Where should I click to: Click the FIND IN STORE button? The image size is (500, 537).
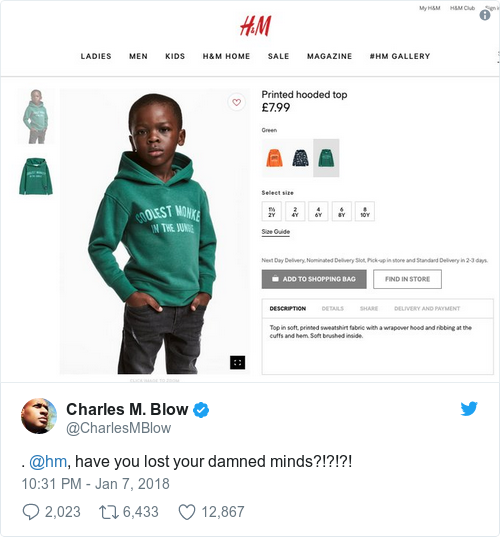click(407, 279)
